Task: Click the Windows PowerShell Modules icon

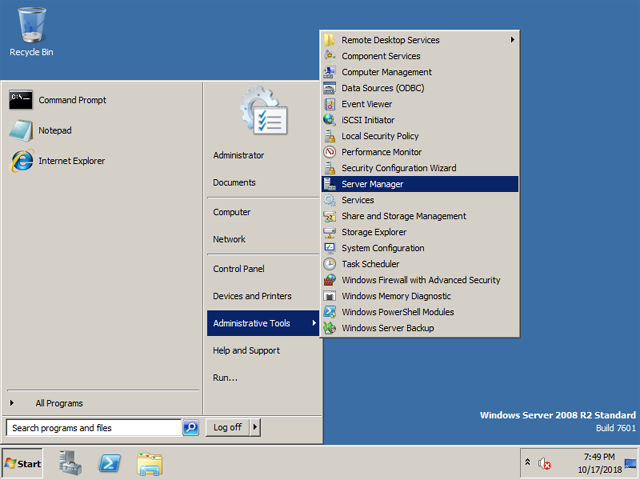Action: 329,312
